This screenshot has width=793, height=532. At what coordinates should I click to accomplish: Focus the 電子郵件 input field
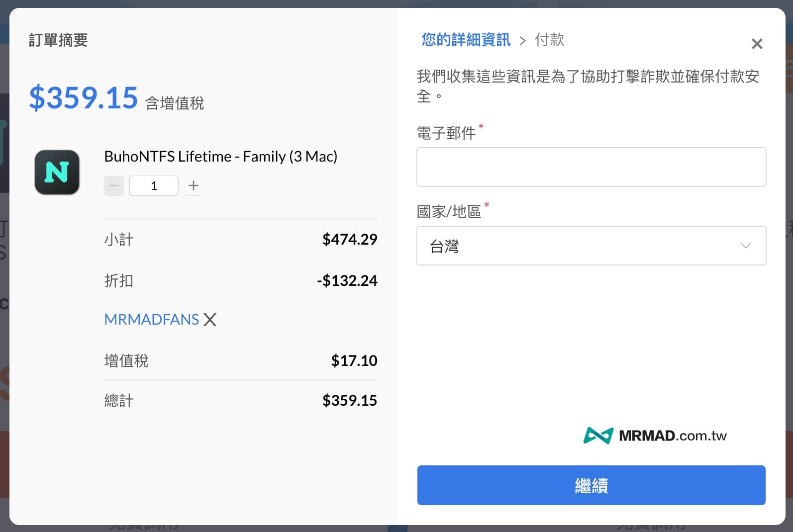pos(591,167)
